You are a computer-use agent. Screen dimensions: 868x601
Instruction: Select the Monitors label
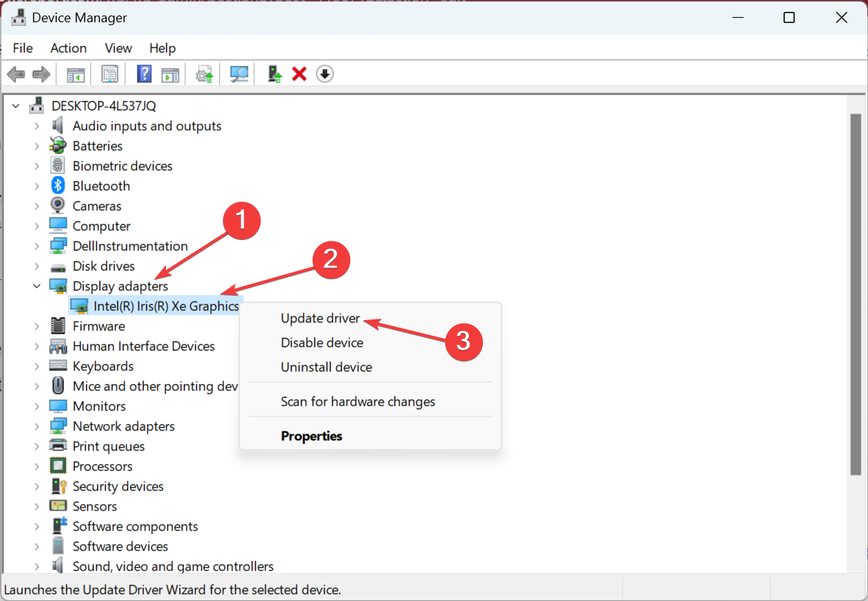(99, 406)
